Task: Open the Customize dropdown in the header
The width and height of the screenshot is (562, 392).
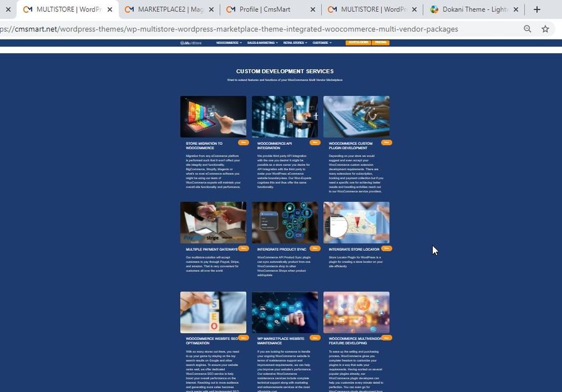Action: 322,43
